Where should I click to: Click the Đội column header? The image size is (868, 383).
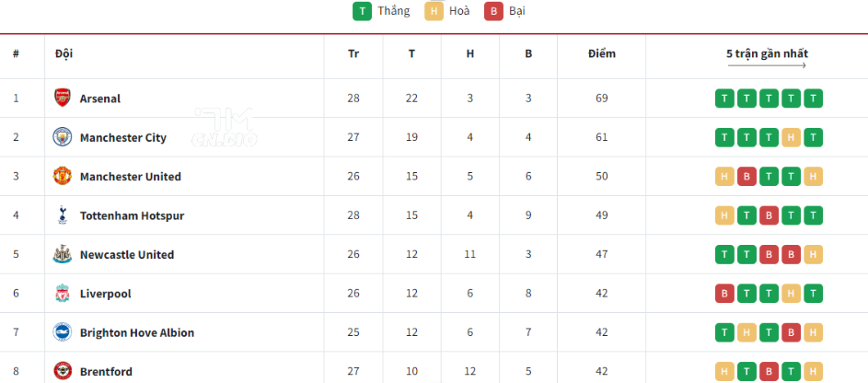tap(64, 53)
